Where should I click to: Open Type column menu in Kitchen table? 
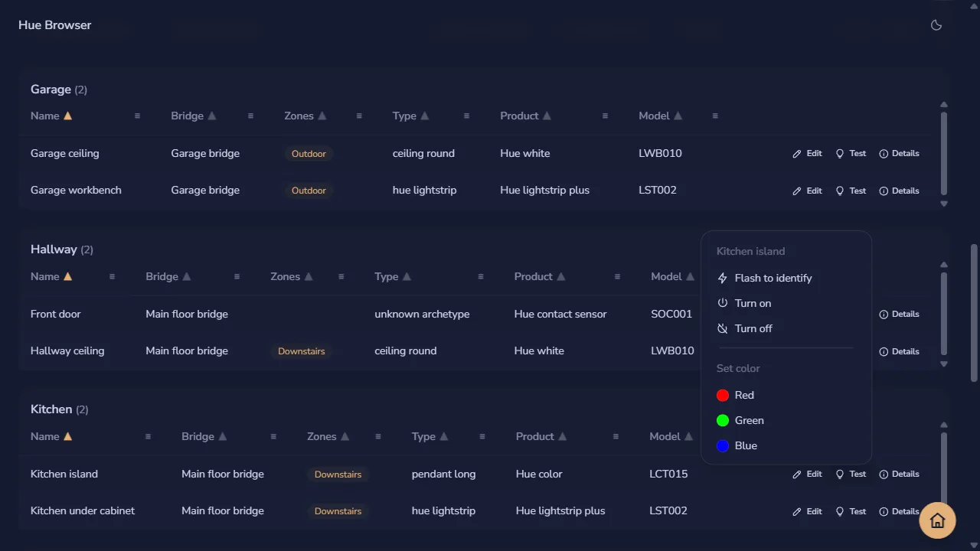click(482, 437)
